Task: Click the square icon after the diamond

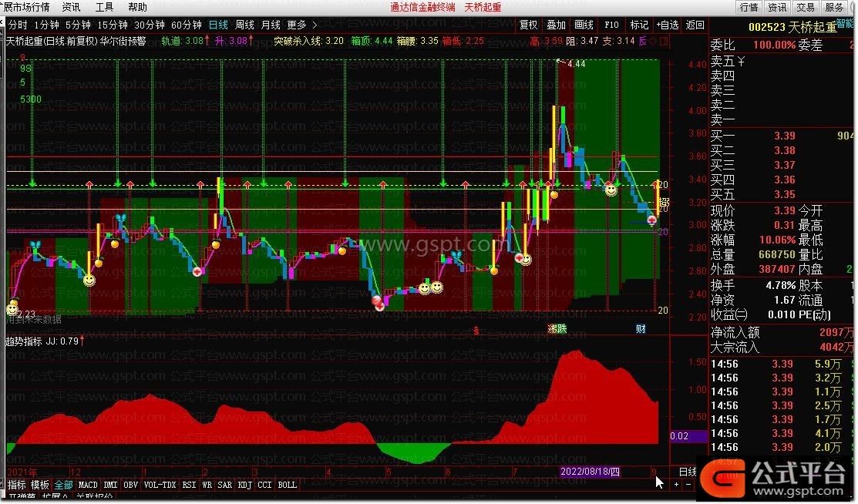Action: point(664,41)
